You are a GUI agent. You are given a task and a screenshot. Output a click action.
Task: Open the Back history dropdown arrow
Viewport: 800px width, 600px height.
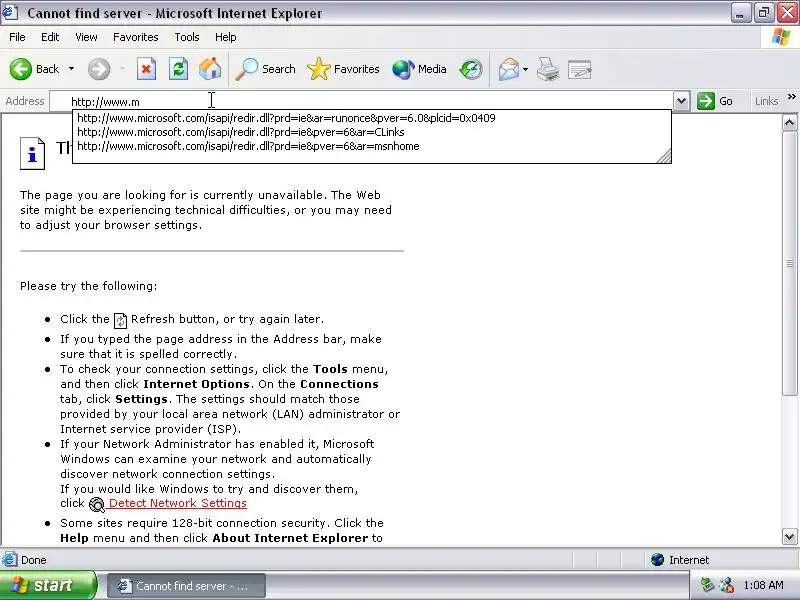(71, 69)
